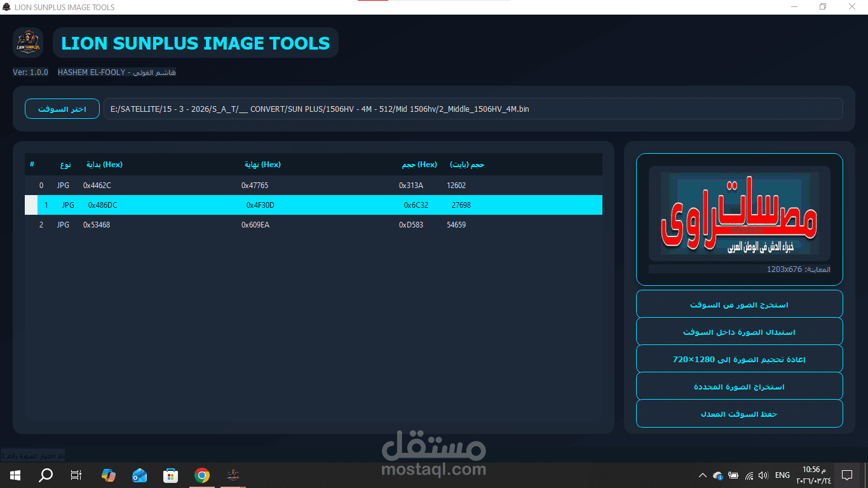Screen dimensions: 868x488
Task: Click the استخرج الصور من السوفت button
Action: [739, 305]
